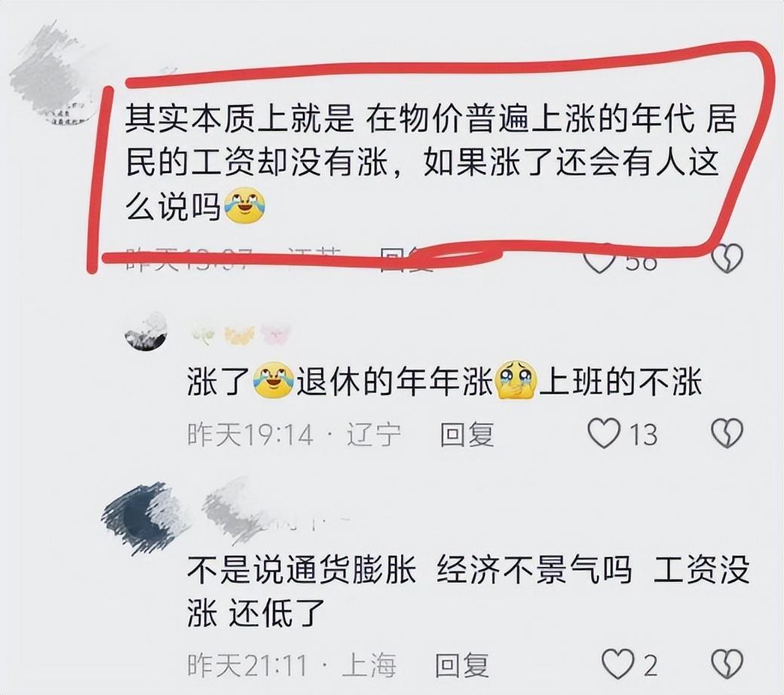
Task: Tap the timestamp 昨天19:14 · 辽宁
Action: click(293, 433)
